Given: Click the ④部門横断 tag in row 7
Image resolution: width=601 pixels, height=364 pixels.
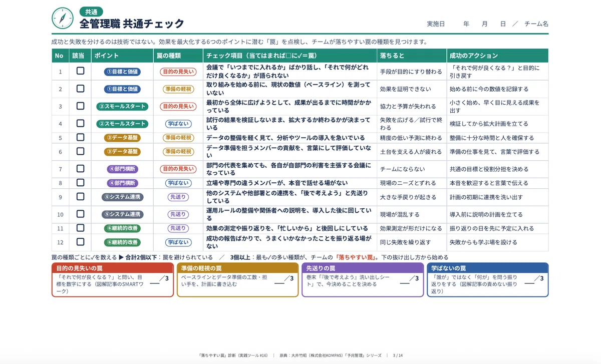Looking at the screenshot, I should 122,169.
